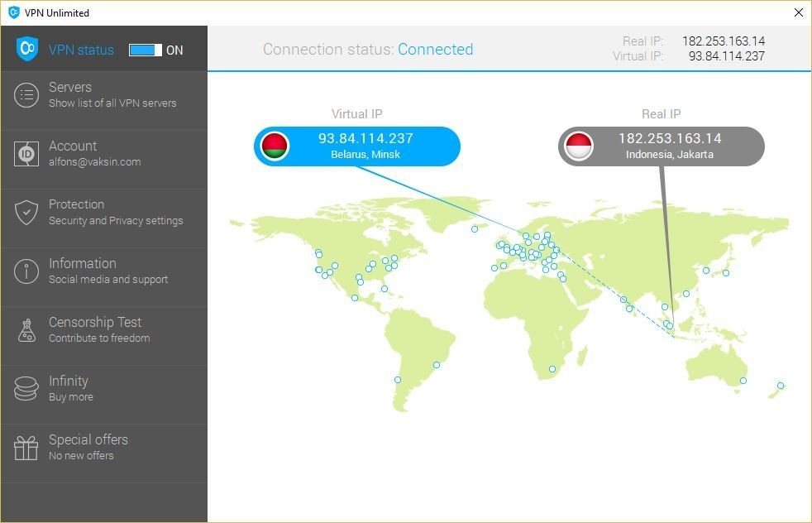Click the Real IP Indonesia, Jakarta bubble

pyautogui.click(x=662, y=146)
